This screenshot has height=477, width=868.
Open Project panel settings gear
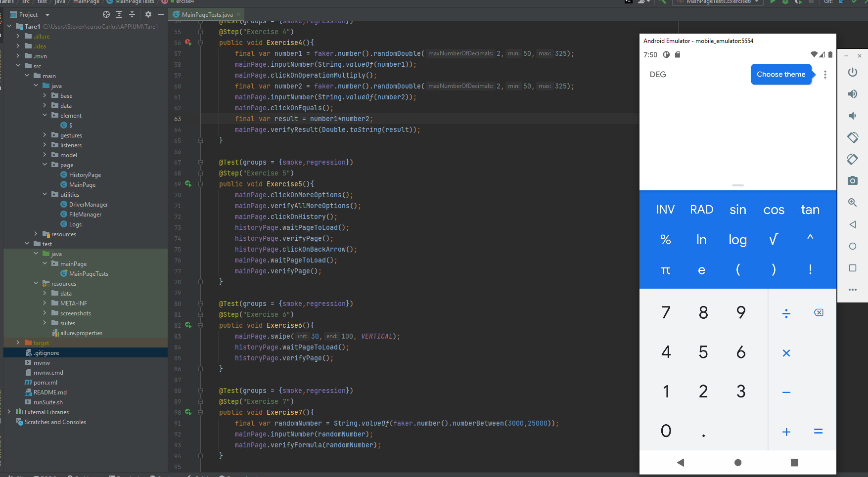148,14
